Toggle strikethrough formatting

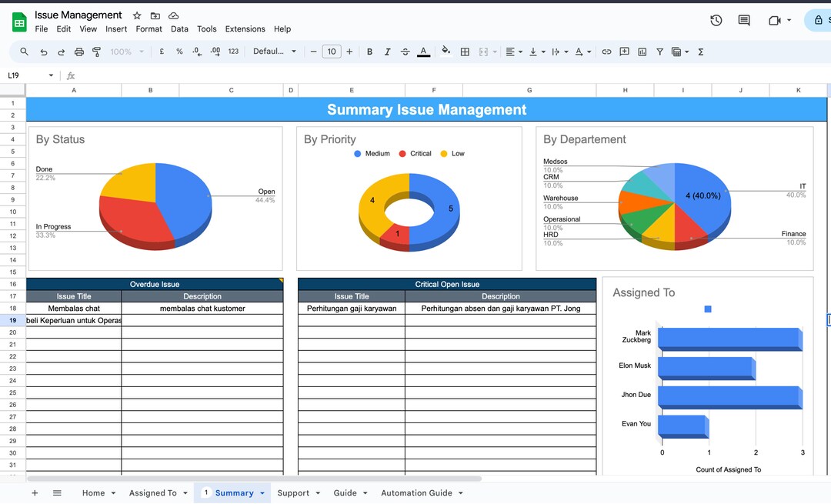[x=405, y=52]
